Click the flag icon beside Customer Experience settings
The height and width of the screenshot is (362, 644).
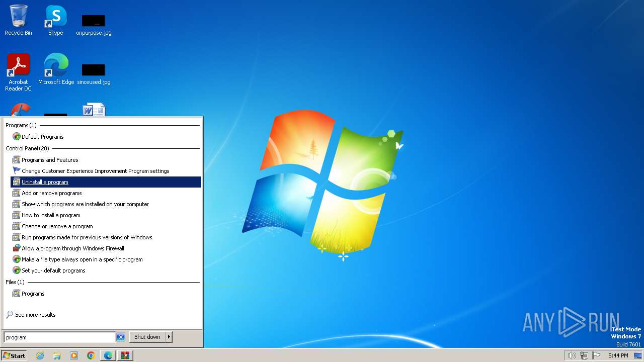click(x=17, y=171)
